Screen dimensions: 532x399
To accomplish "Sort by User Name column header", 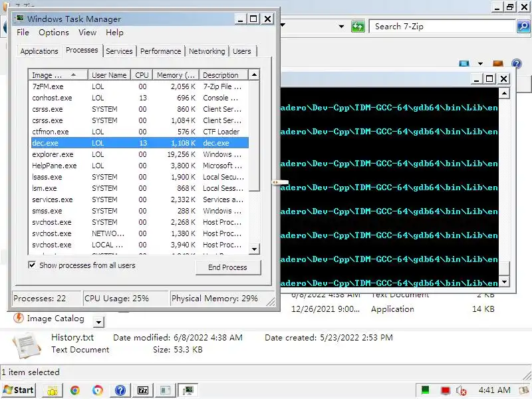I will click(109, 75).
